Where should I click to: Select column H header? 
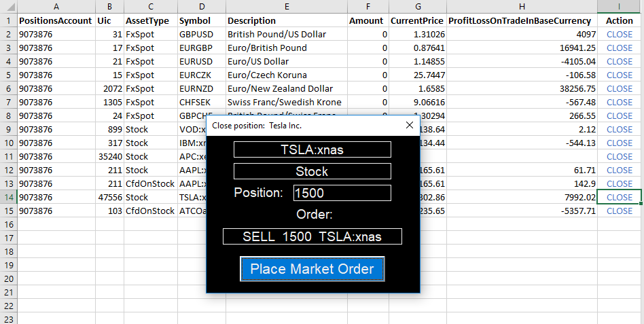tap(522, 6)
